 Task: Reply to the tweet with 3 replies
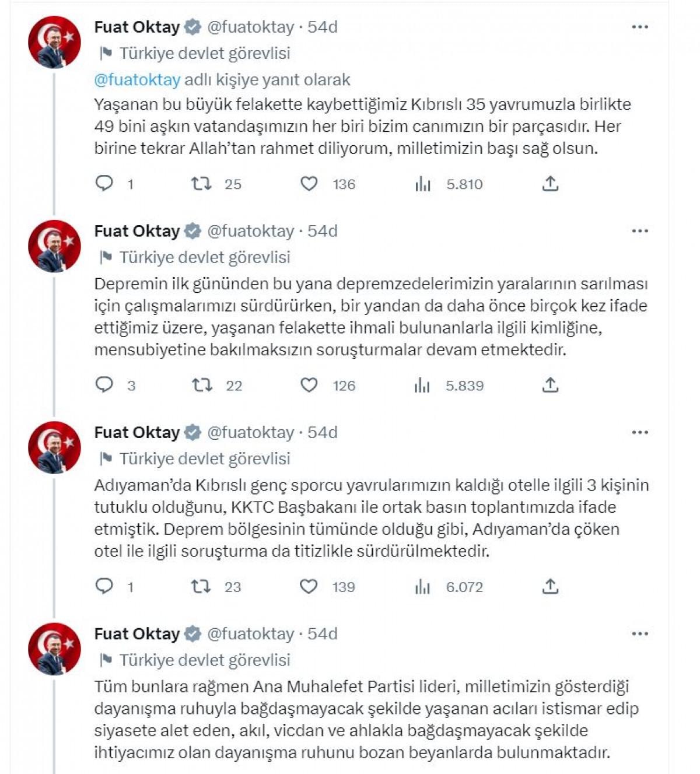tap(104, 385)
